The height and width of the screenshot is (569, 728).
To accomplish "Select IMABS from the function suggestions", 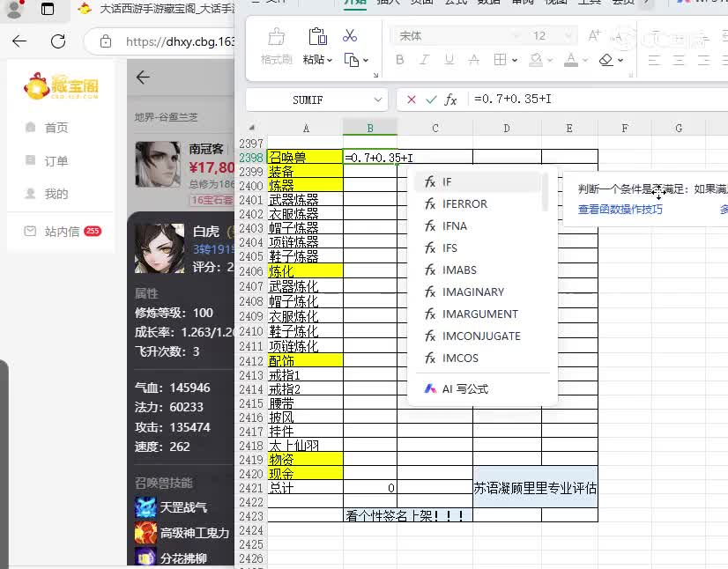I will pyautogui.click(x=477, y=270).
